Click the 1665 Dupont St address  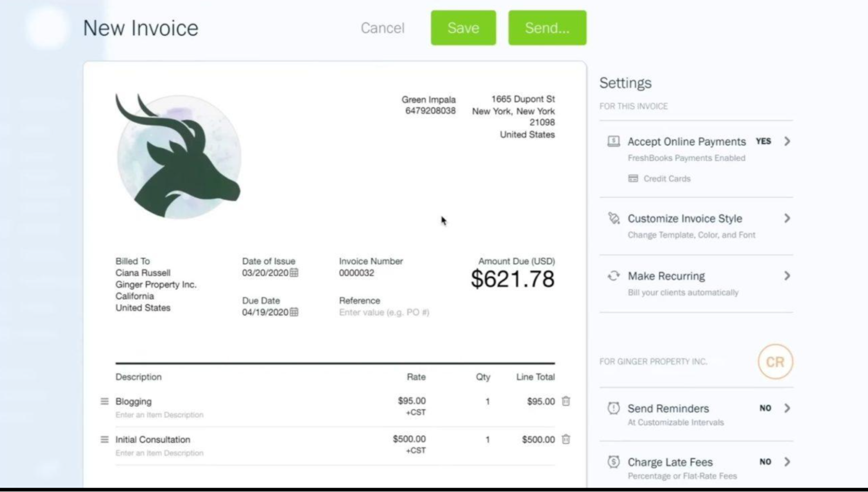point(523,99)
